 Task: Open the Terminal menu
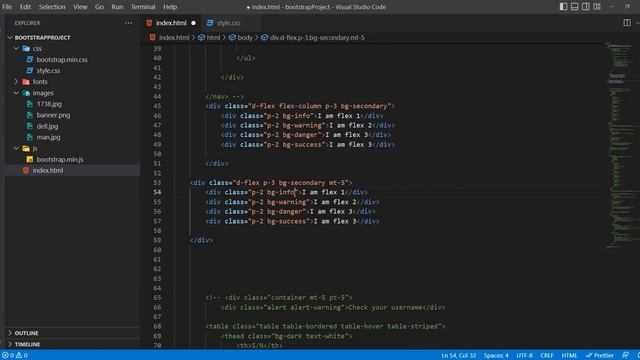coord(143,7)
